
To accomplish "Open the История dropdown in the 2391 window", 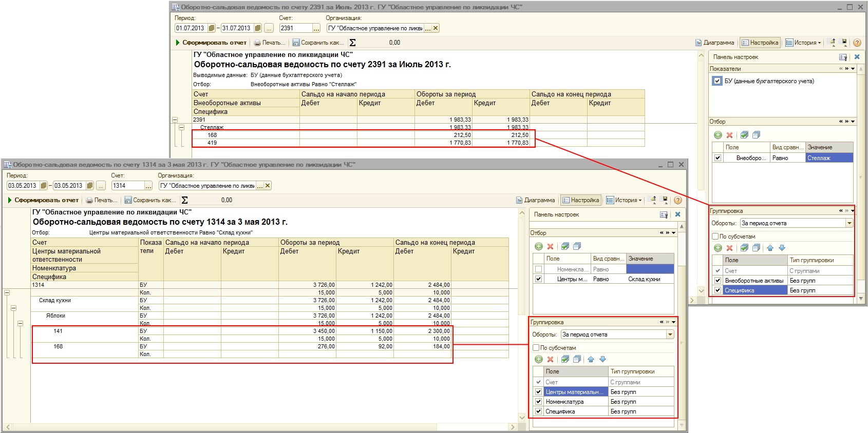I will 806,43.
